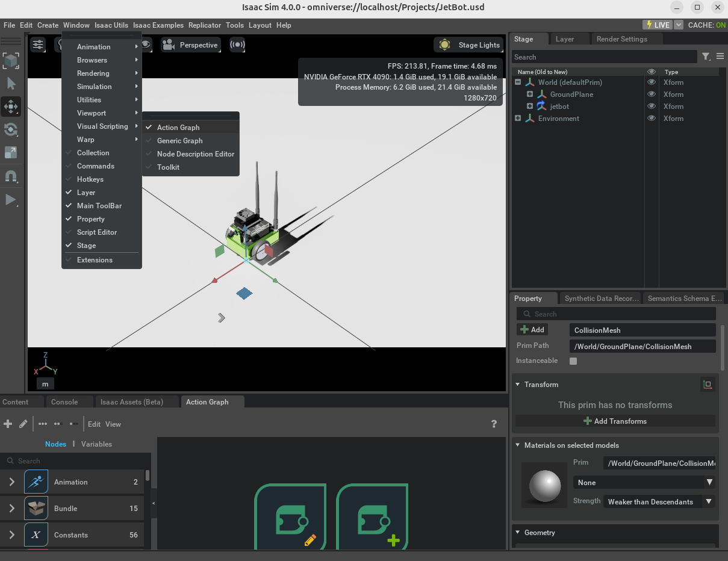Toggle visibility eye for GroundPlane

pos(651,94)
